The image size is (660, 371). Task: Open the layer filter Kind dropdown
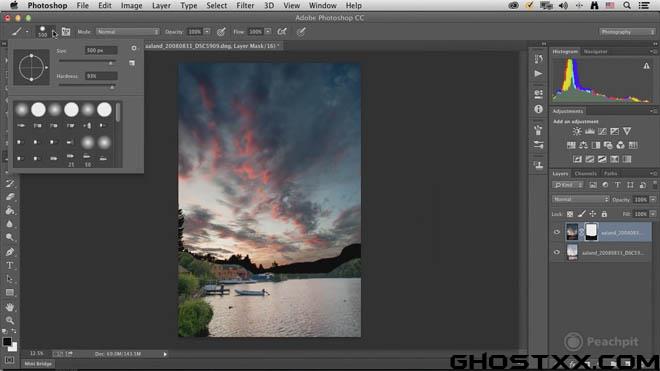tap(568, 185)
